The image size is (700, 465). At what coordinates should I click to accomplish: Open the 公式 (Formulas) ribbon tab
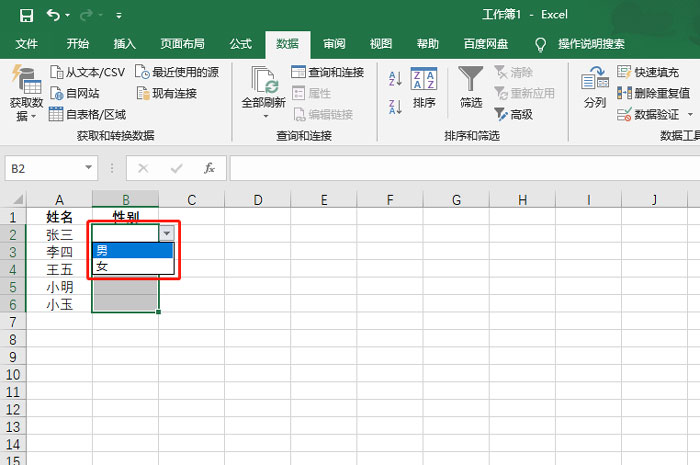(240, 44)
